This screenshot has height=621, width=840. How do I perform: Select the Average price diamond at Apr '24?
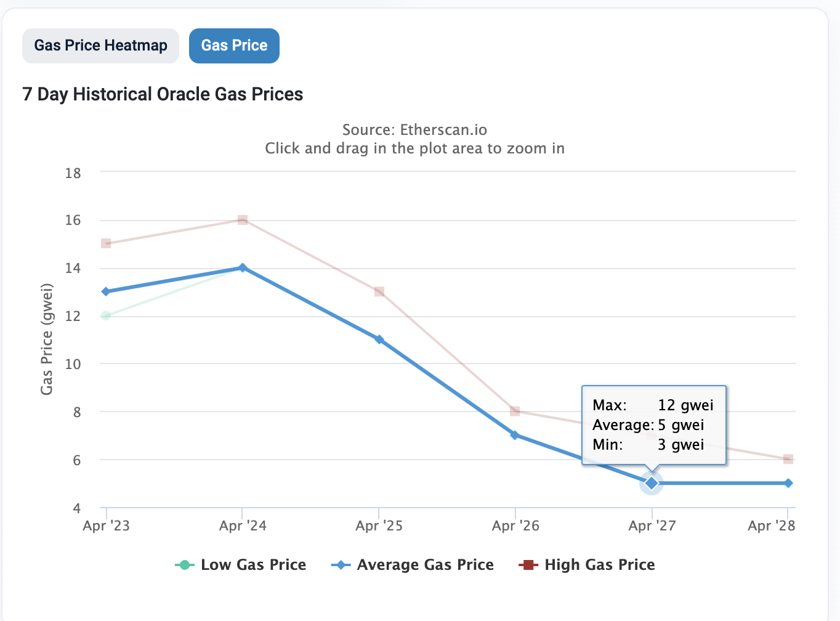243,268
